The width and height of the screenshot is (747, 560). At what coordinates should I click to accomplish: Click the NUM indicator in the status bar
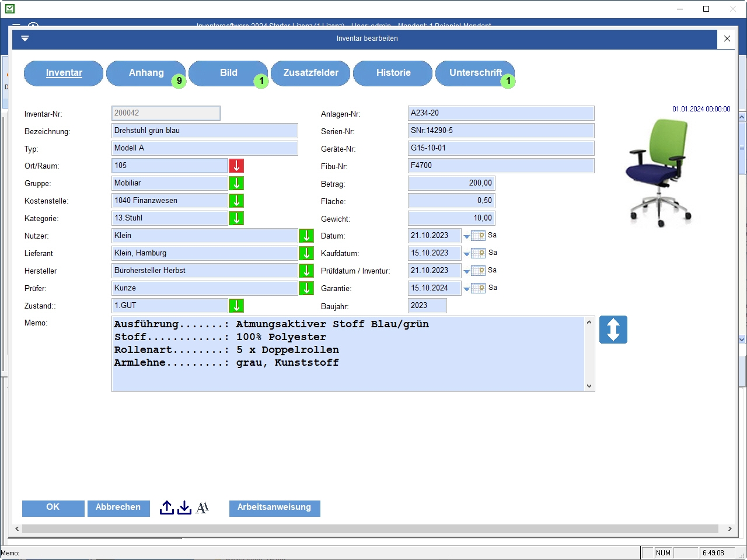pyautogui.click(x=663, y=553)
